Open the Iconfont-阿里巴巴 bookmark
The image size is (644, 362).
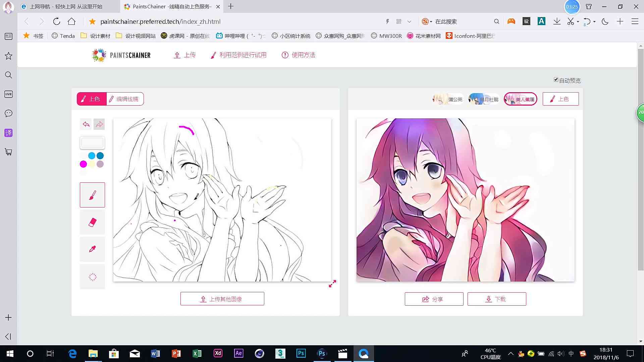[x=471, y=36]
